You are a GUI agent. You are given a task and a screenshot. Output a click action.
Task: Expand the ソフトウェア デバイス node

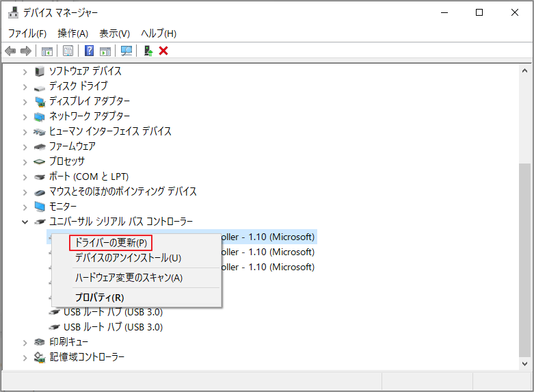point(25,72)
